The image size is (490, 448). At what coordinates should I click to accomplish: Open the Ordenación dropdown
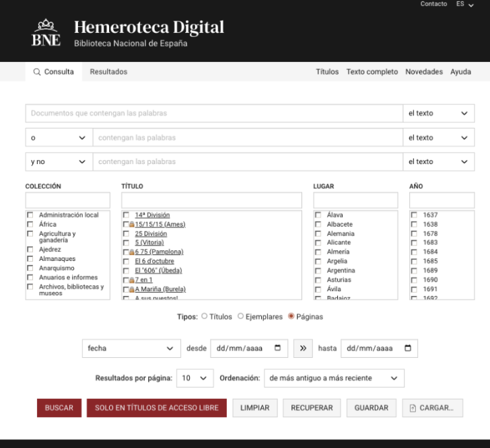[x=334, y=378]
